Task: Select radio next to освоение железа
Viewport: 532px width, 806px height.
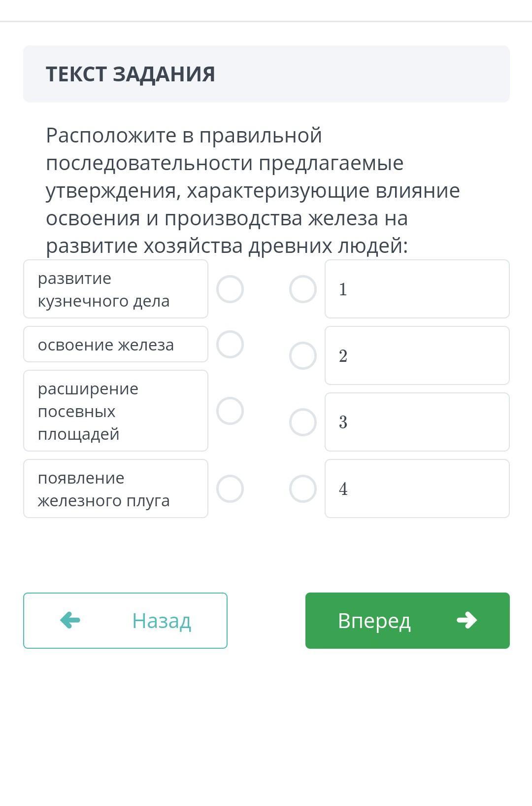Action: pos(230,344)
